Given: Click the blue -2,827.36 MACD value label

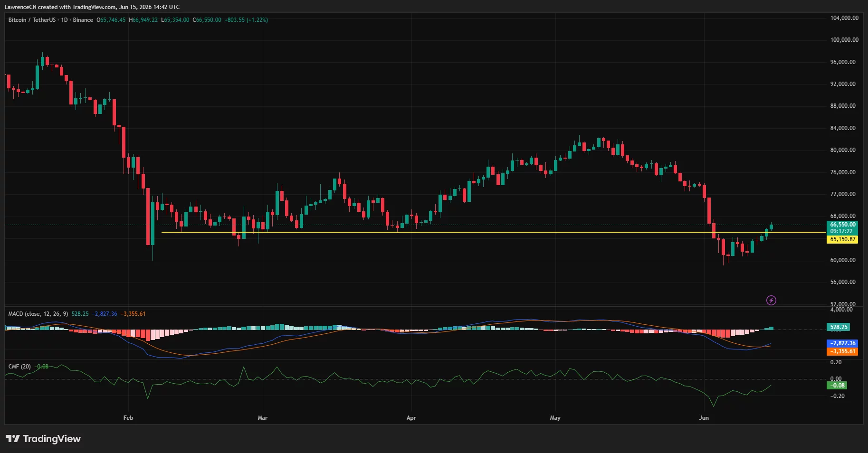Looking at the screenshot, I should coord(842,343).
